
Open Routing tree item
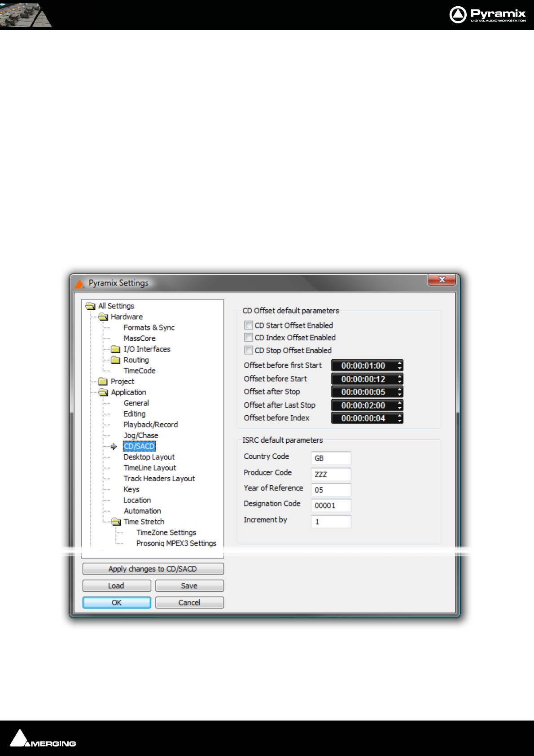[x=136, y=360]
